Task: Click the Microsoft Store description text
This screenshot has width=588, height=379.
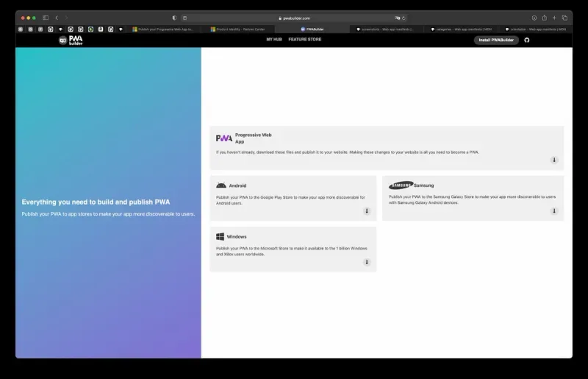Action: 291,251
